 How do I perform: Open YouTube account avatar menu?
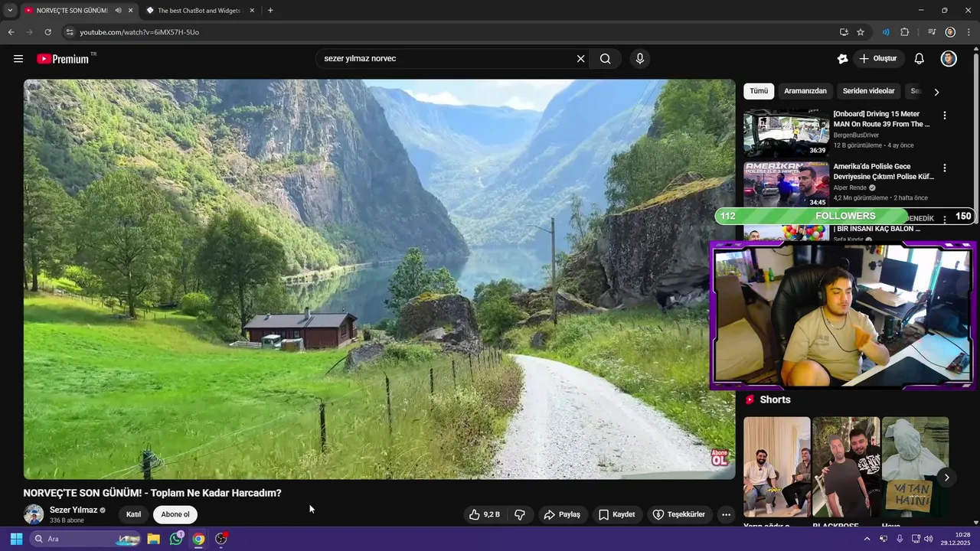(x=949, y=59)
